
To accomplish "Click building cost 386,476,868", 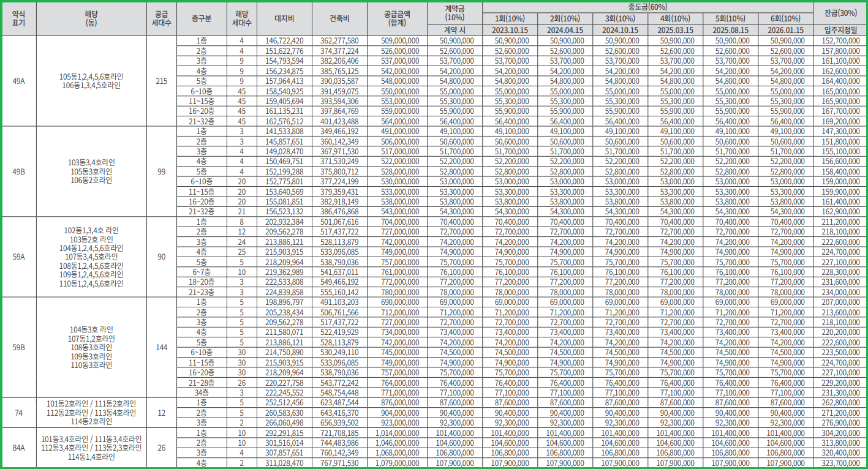I will (x=339, y=211).
